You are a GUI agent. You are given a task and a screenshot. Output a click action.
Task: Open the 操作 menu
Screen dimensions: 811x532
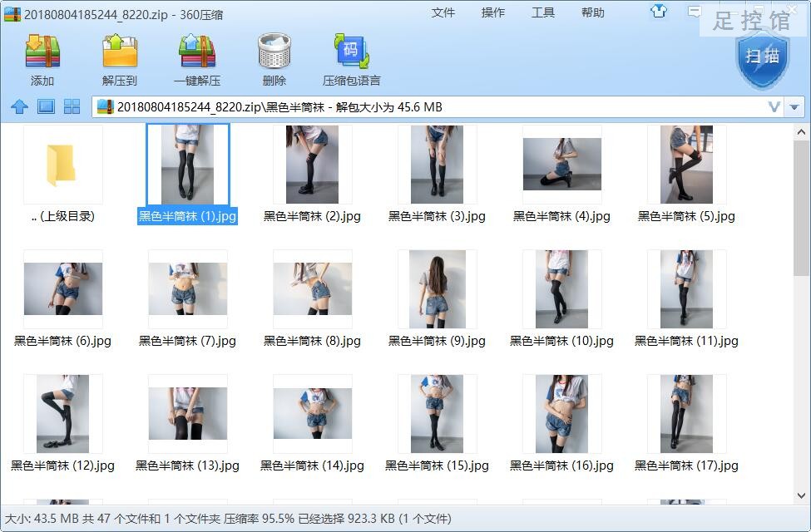pyautogui.click(x=493, y=12)
